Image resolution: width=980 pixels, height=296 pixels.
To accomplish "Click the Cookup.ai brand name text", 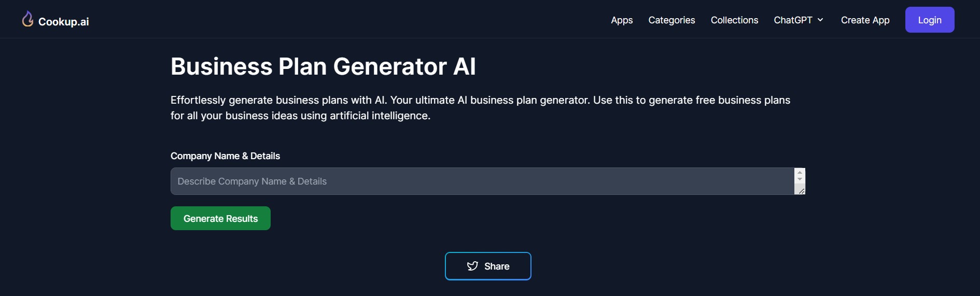I will point(63,22).
